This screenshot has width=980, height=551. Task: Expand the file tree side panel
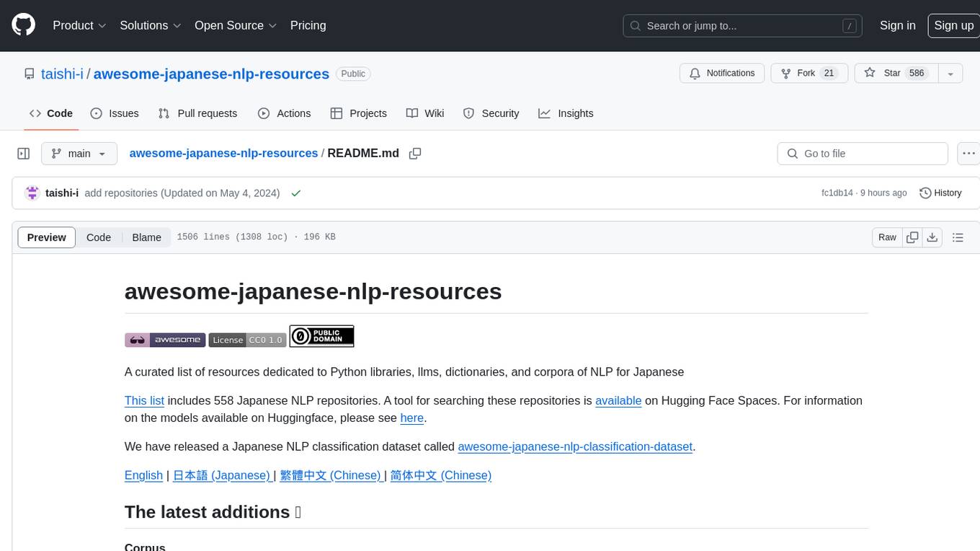[24, 154]
